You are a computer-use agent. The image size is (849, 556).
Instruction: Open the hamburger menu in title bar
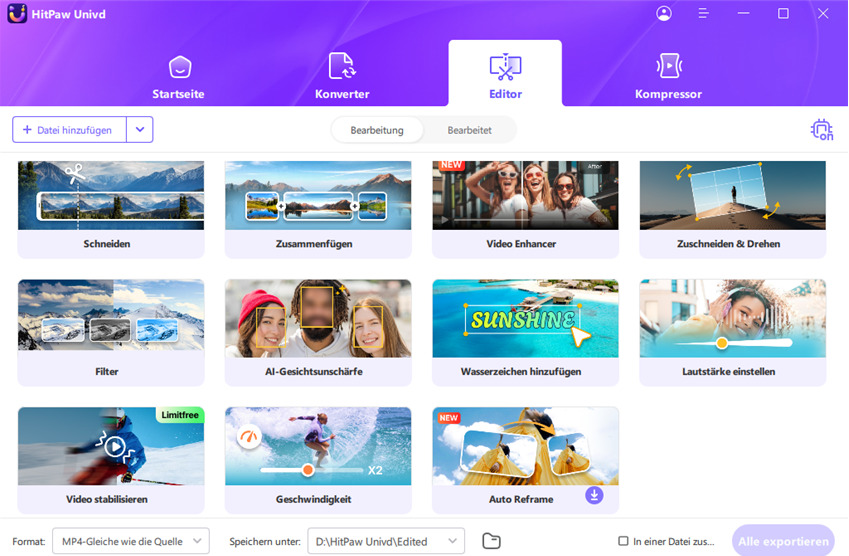pos(703,14)
